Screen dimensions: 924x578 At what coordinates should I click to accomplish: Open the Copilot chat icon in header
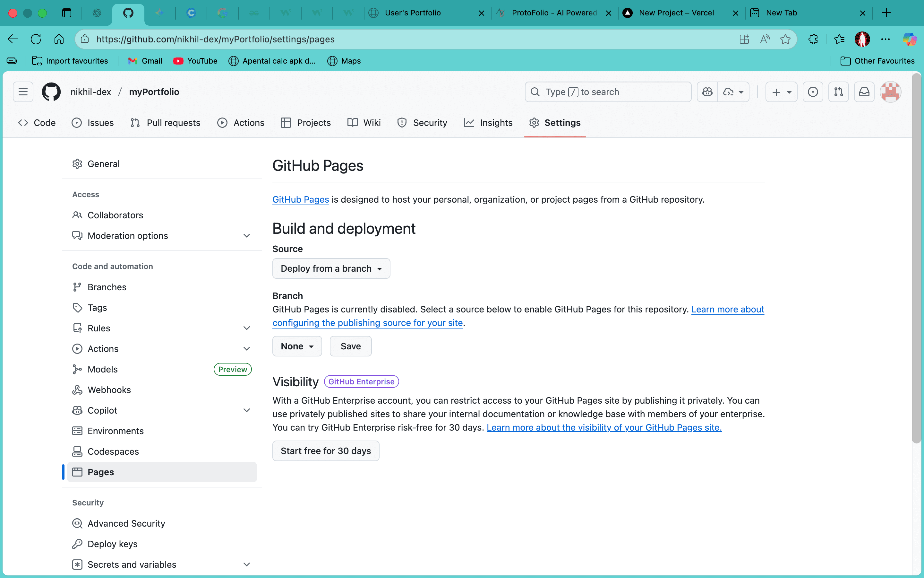point(707,92)
